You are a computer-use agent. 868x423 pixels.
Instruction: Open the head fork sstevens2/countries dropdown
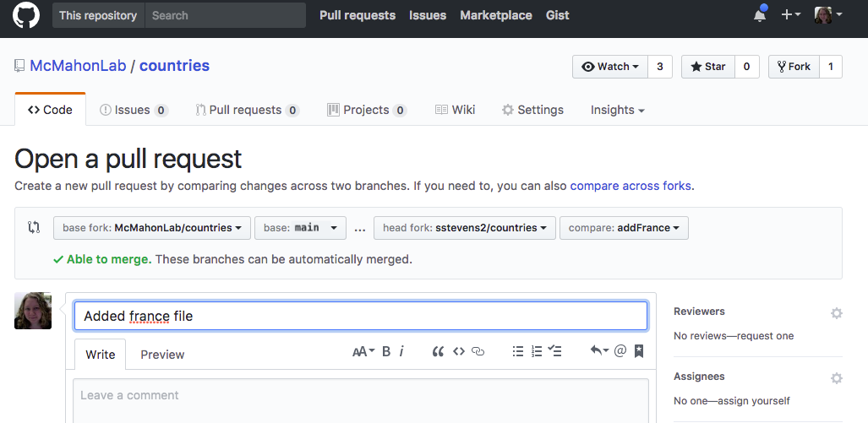pyautogui.click(x=465, y=228)
